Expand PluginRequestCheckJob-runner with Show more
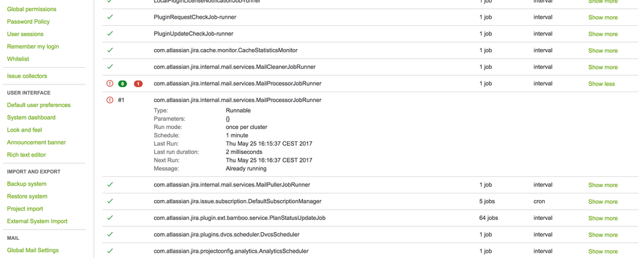This screenshot has width=644, height=258. [x=603, y=17]
